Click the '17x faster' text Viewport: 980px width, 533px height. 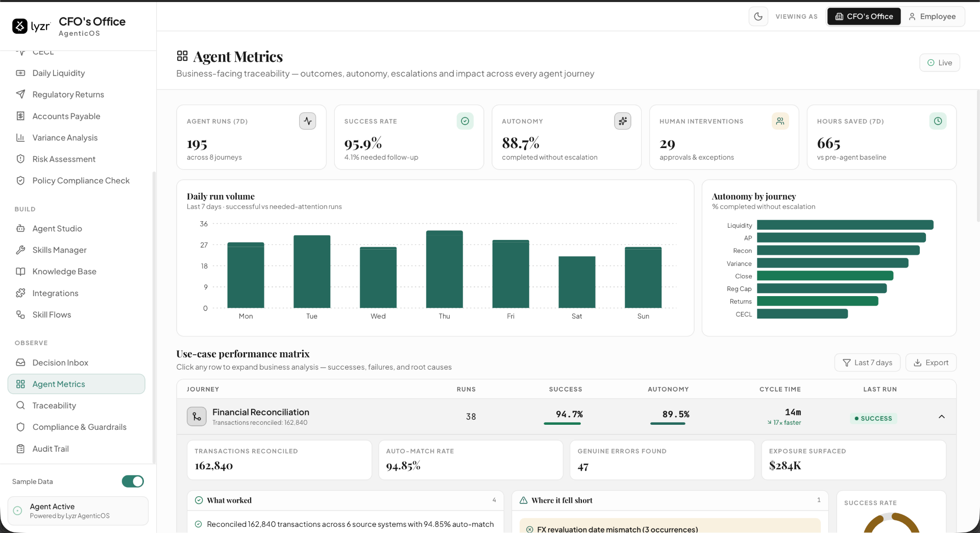click(787, 423)
